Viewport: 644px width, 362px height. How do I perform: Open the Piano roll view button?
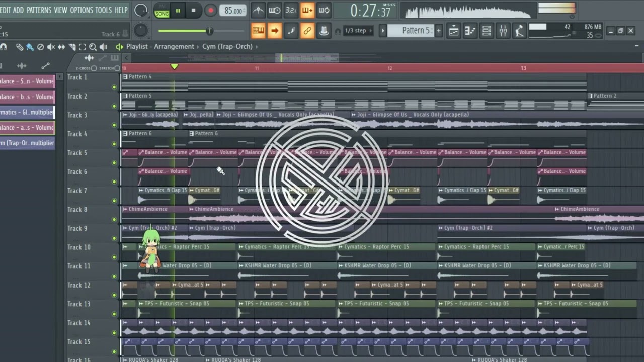point(470,31)
